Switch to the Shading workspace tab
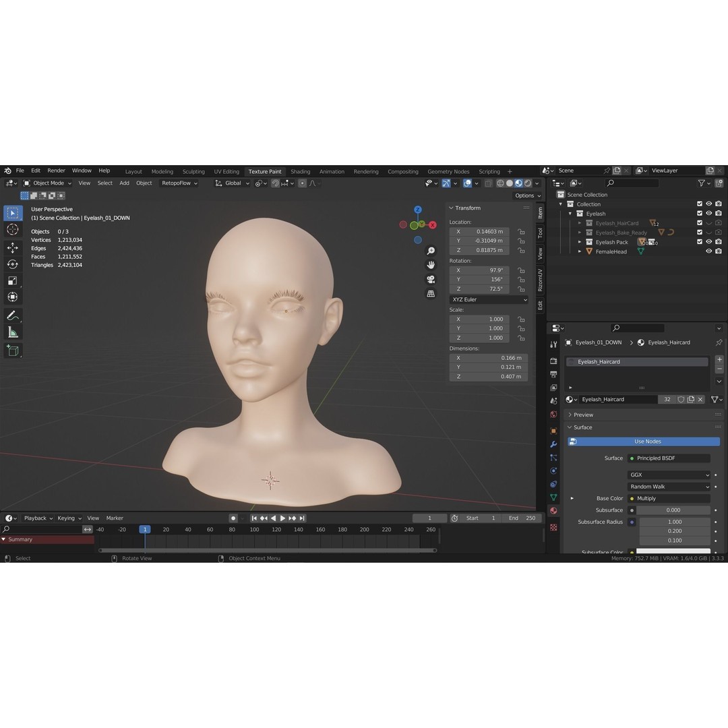This screenshot has height=728, width=728. [x=301, y=171]
